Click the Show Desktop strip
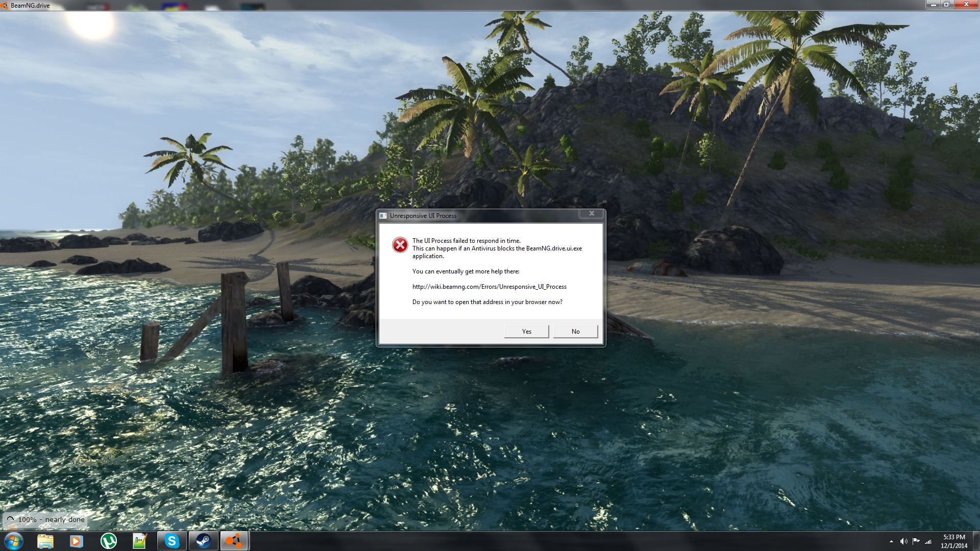Viewport: 980px width, 551px height. coord(976,541)
